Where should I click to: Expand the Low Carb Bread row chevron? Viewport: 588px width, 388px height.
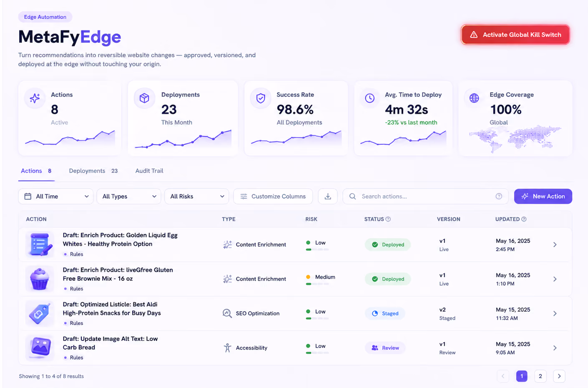click(x=555, y=348)
